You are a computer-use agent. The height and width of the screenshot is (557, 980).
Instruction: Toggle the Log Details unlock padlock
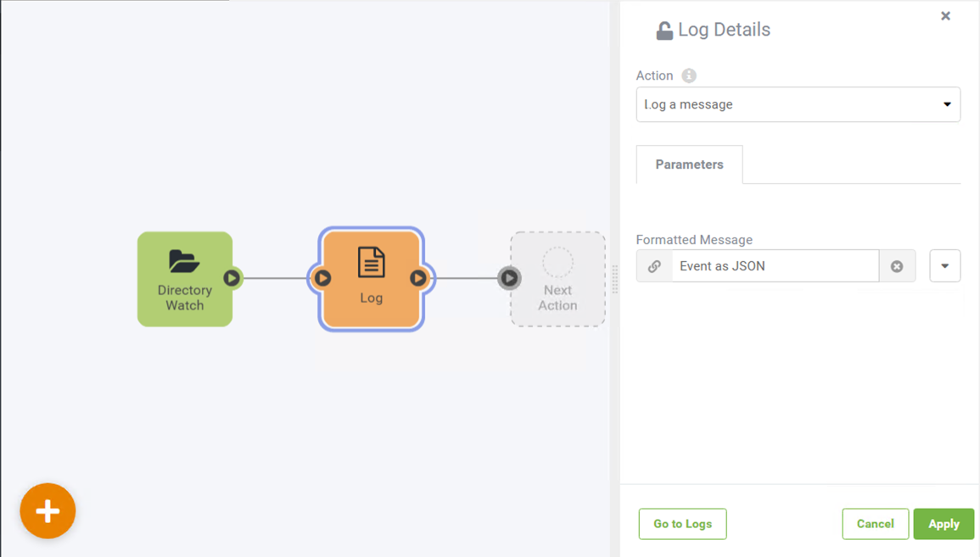click(664, 30)
